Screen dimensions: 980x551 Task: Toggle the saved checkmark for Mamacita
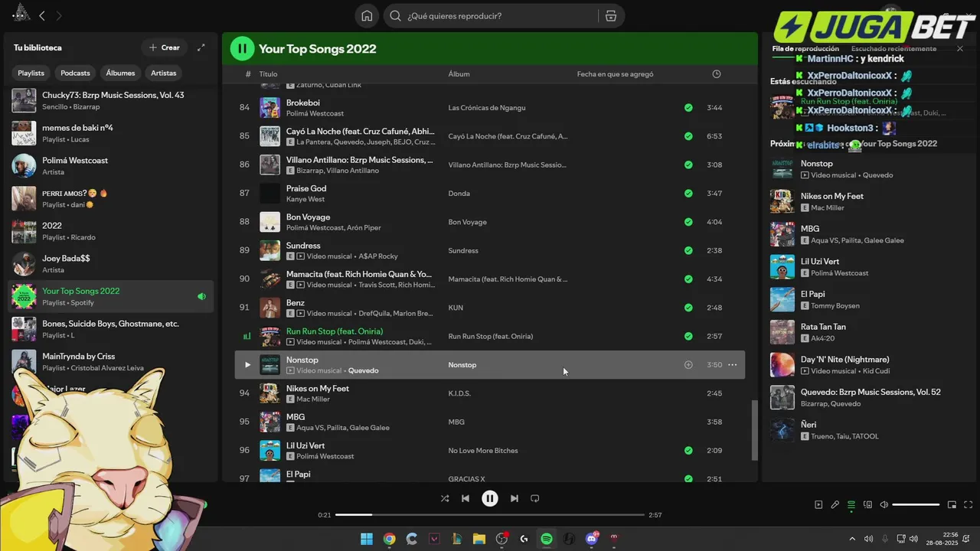(688, 279)
